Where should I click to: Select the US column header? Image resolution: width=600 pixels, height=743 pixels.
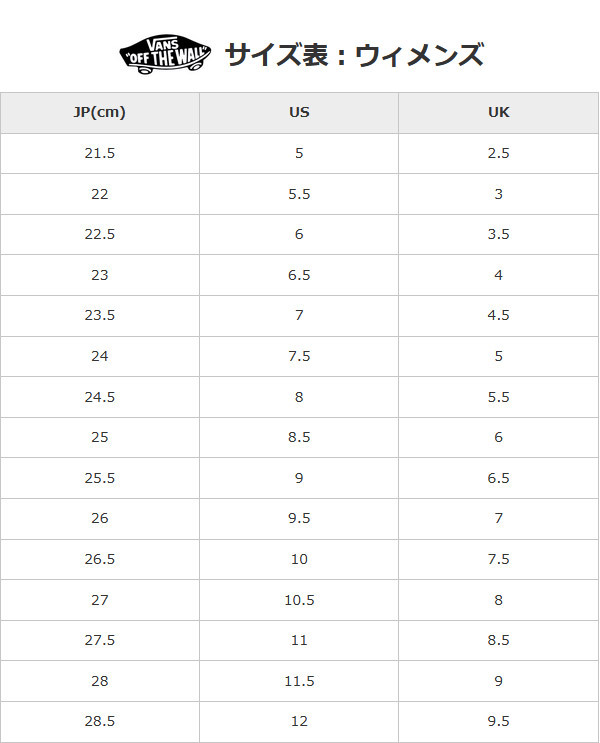click(x=299, y=113)
